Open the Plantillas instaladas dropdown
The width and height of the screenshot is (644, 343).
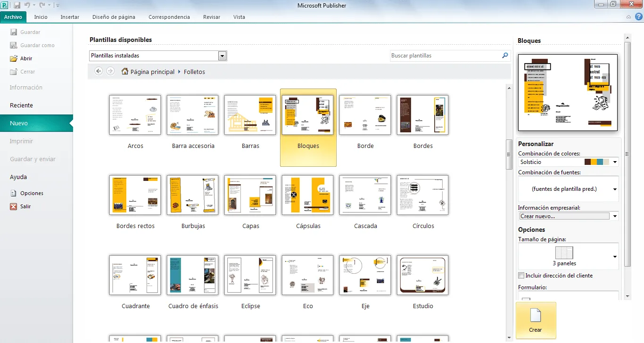[x=223, y=56]
